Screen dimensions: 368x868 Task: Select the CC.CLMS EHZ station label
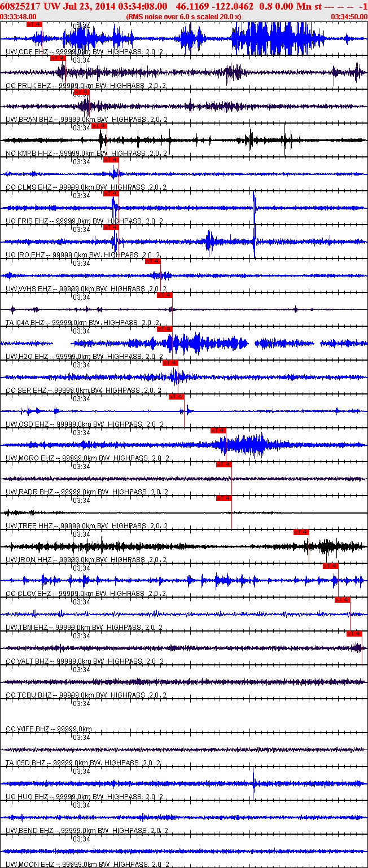click(28, 187)
